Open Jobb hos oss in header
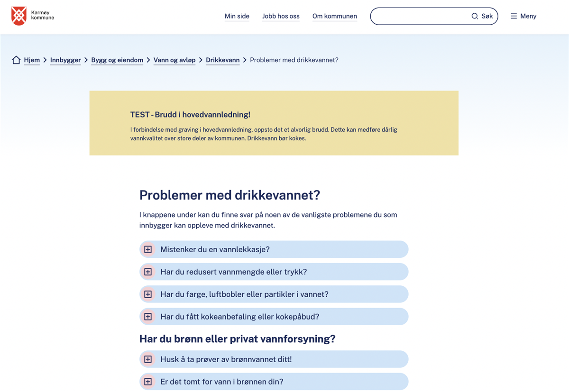Viewport: 569px width, 392px height. coord(281,16)
